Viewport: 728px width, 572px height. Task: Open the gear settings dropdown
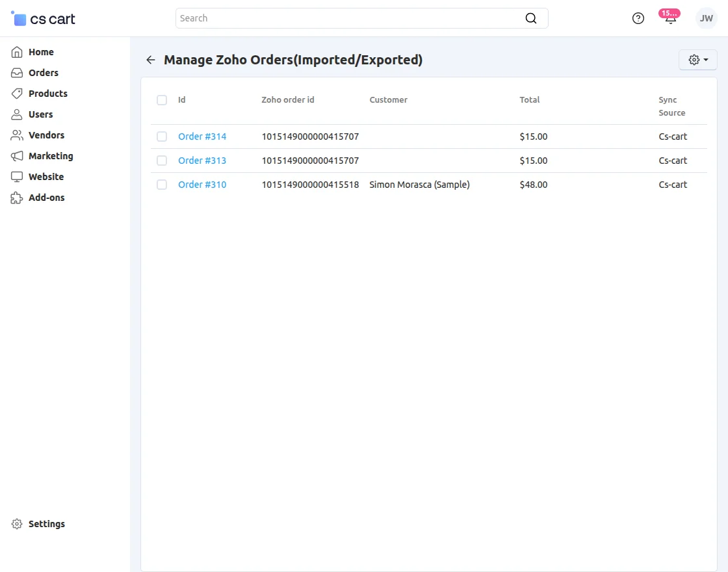pos(697,59)
